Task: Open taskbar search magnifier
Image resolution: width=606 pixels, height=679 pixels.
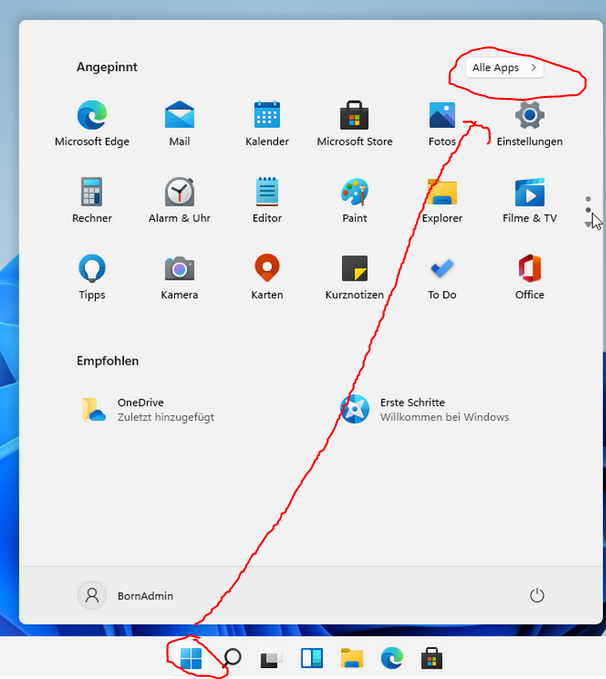Action: [x=232, y=658]
